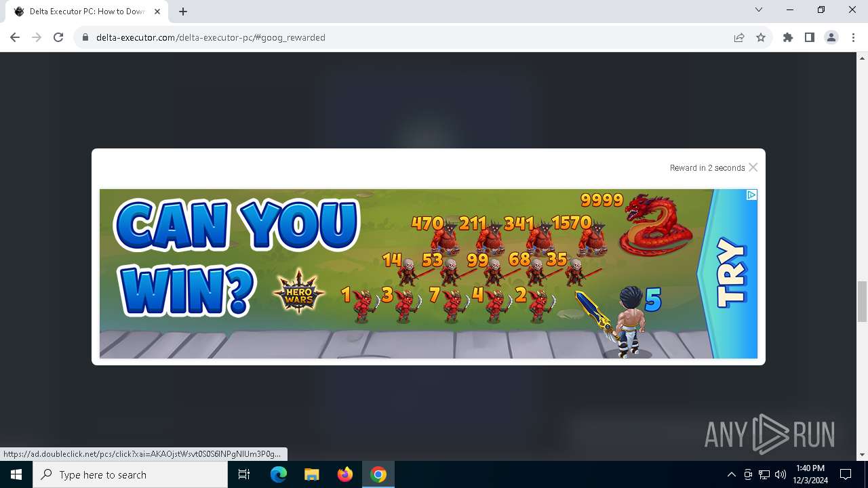Open the taskbar clock and date
The height and width of the screenshot is (488, 868).
(810, 474)
